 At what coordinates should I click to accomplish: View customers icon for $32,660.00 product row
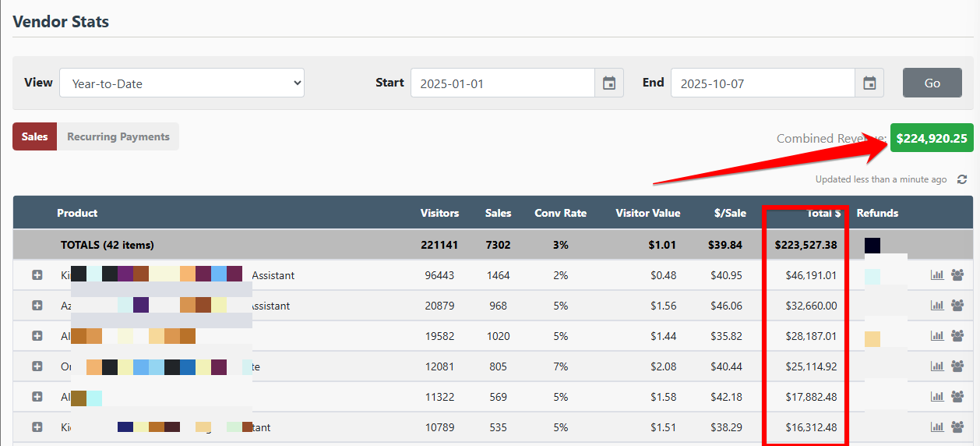click(x=957, y=306)
